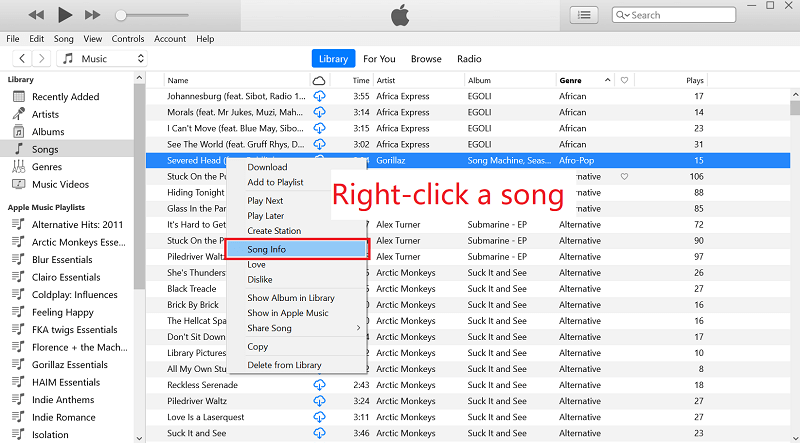
Task: Open the Gorillaz Essentials playlist
Action: [x=69, y=365]
